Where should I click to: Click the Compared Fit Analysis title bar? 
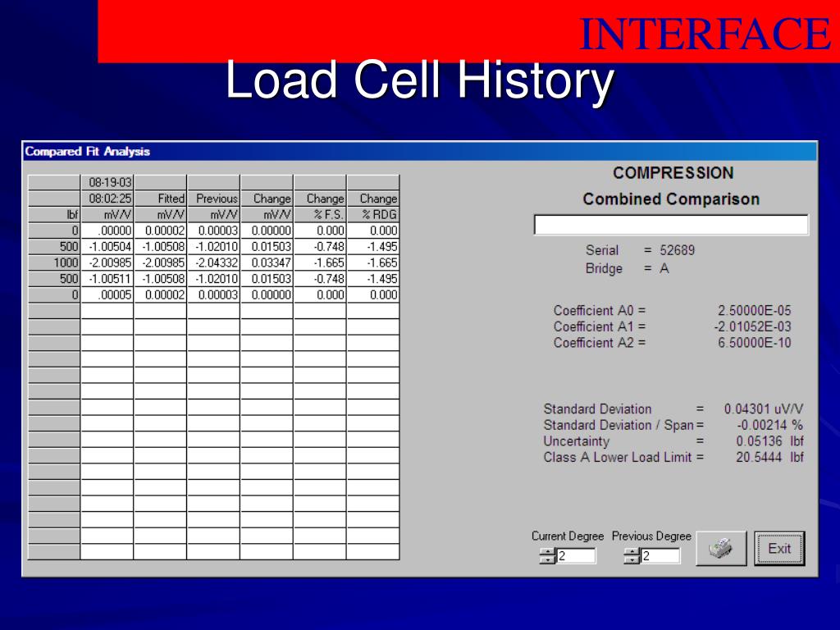[419, 152]
